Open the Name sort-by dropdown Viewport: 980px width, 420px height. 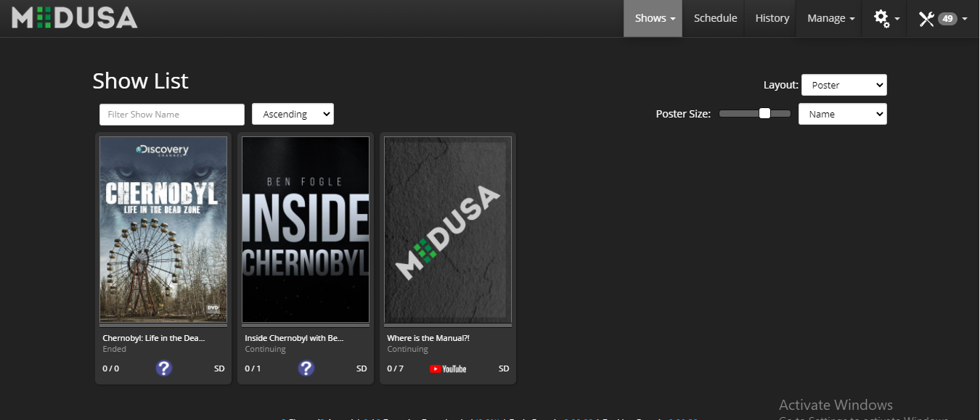point(842,114)
